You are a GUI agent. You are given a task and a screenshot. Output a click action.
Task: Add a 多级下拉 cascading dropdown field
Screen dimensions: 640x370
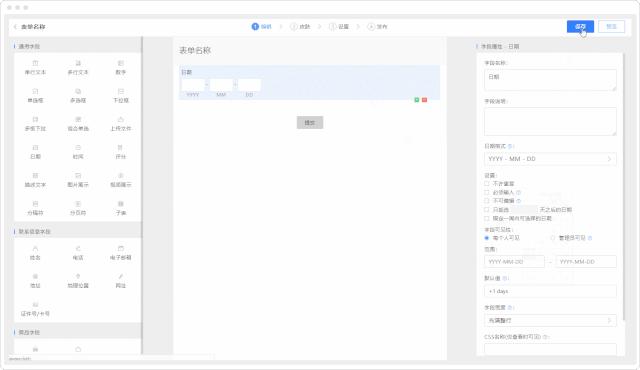(36, 124)
